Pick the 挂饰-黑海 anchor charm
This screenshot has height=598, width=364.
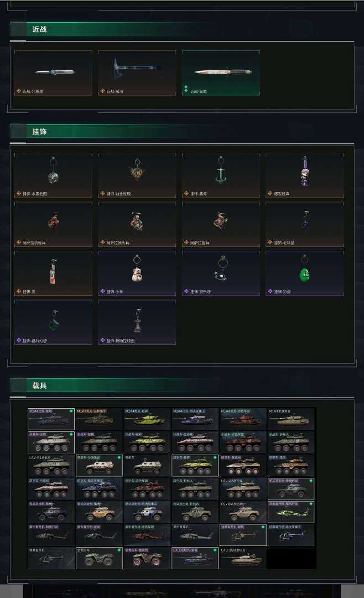(x=221, y=176)
